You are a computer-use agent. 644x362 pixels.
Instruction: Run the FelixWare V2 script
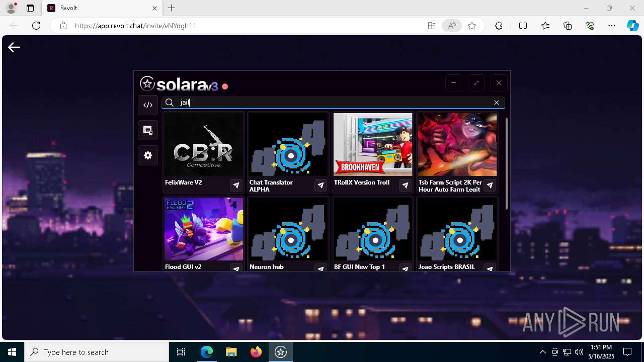tap(236, 186)
